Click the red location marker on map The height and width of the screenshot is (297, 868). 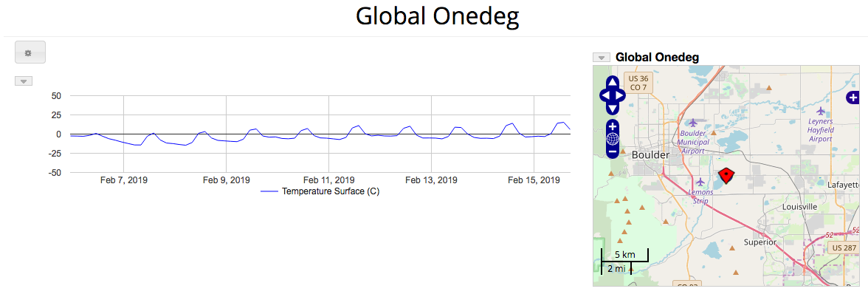(x=726, y=176)
